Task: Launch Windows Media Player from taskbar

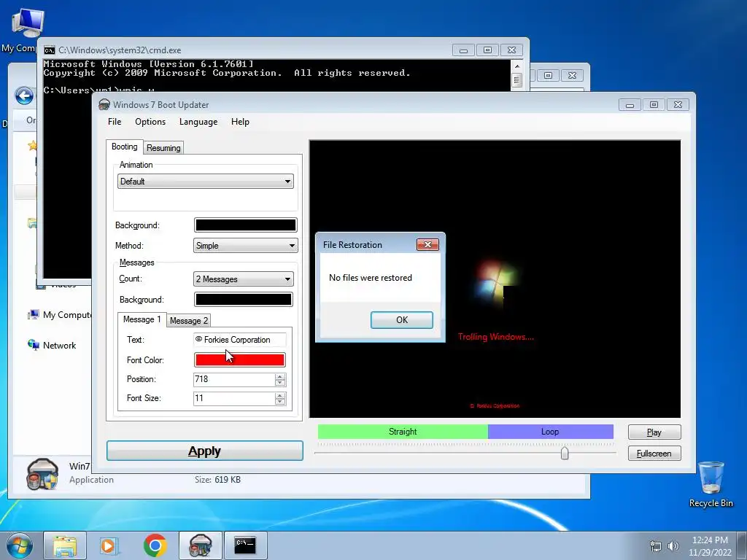Action: 109,545
